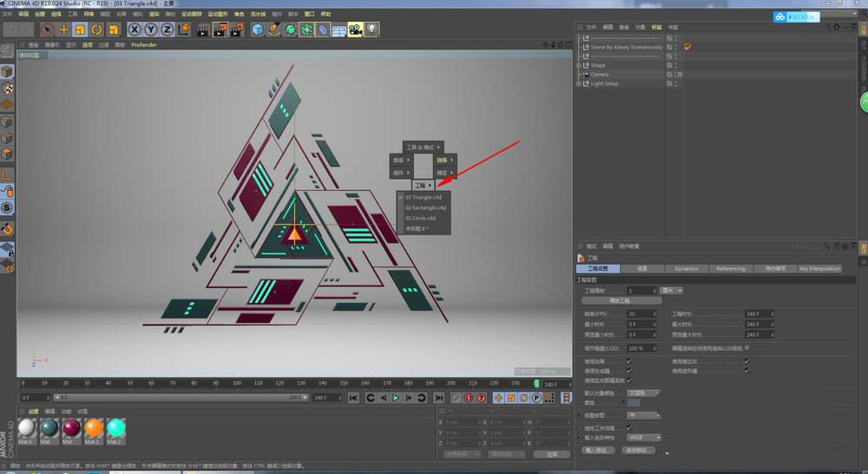868x474 pixels.
Task: Open the render settings clapperboard with gear
Action: click(x=237, y=30)
